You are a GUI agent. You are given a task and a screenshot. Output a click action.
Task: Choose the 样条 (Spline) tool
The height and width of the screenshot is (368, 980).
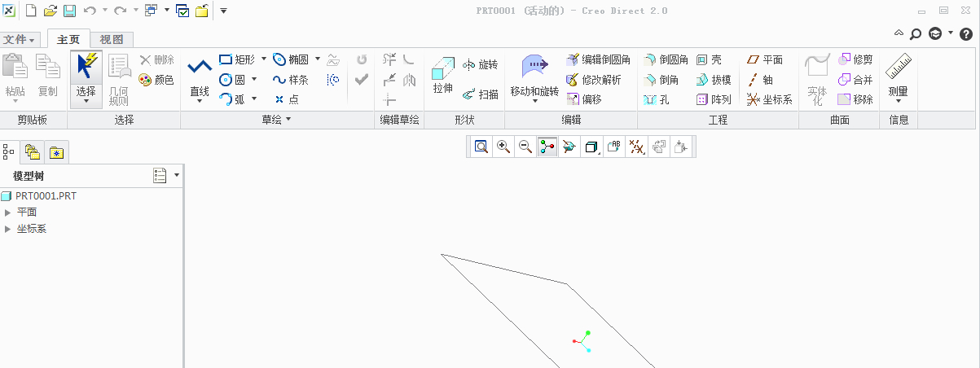(x=291, y=80)
